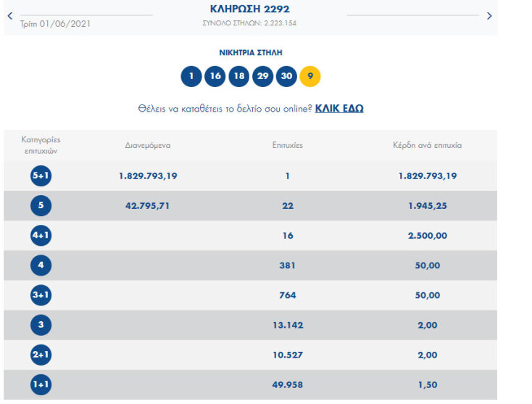Screen dimensions: 532x404
Task: Click the Επιτυχίες column header
Action: pos(287,145)
